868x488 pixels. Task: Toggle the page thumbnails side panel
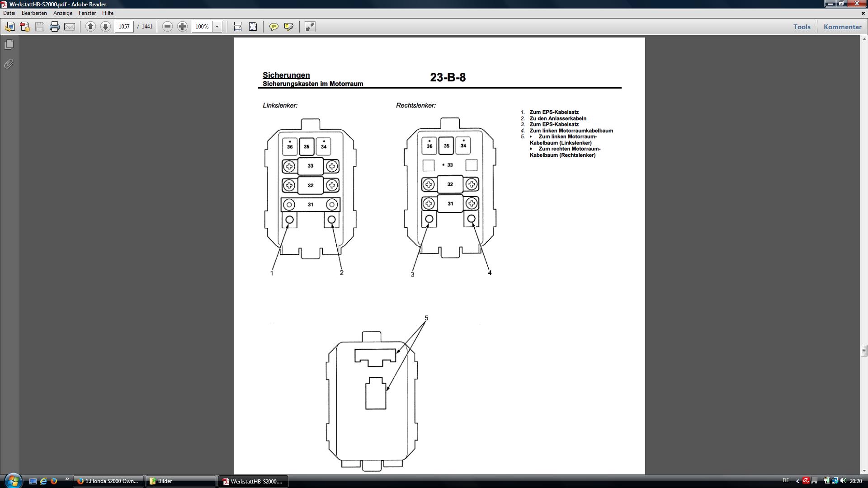coord(9,45)
